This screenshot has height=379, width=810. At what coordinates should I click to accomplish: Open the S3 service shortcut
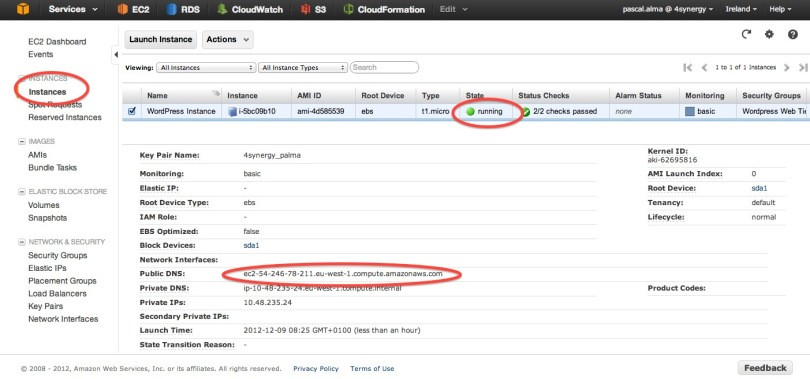coord(314,9)
